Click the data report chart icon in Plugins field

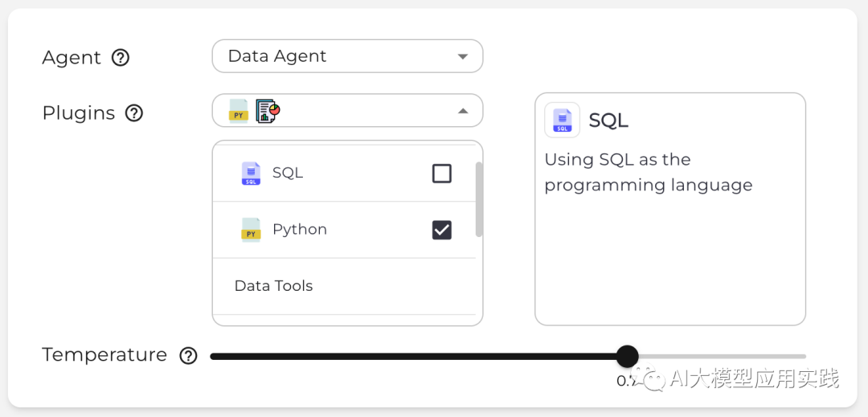pyautogui.click(x=267, y=111)
